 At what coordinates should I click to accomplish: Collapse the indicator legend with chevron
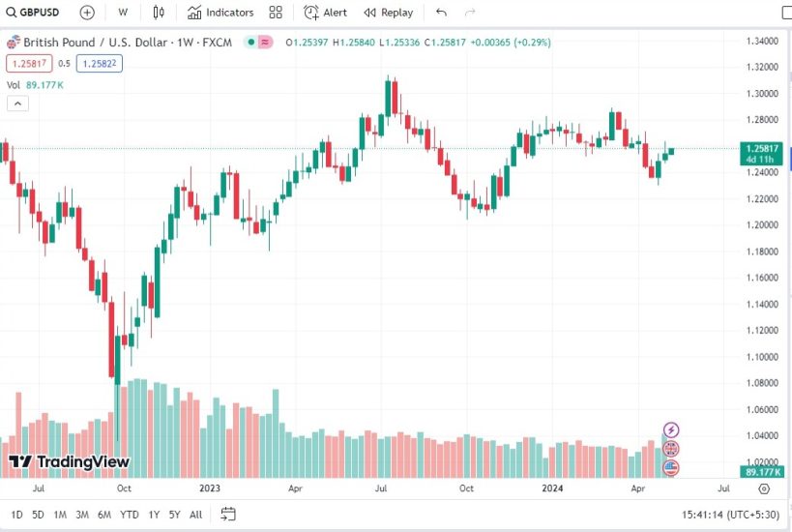(17, 103)
